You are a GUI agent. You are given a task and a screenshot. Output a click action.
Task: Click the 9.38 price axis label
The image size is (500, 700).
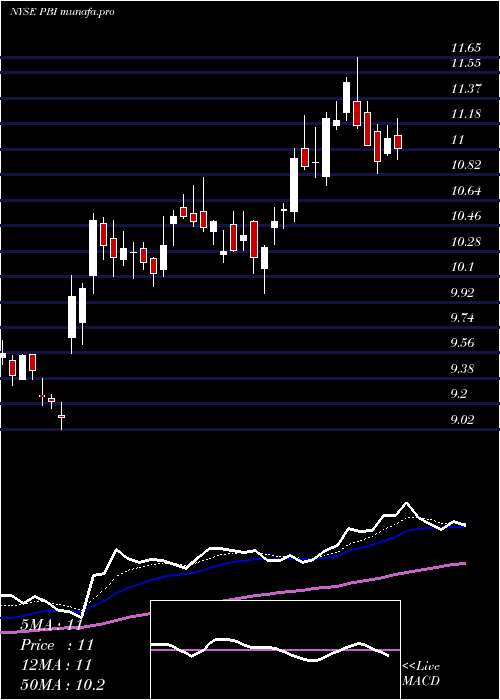pos(462,369)
